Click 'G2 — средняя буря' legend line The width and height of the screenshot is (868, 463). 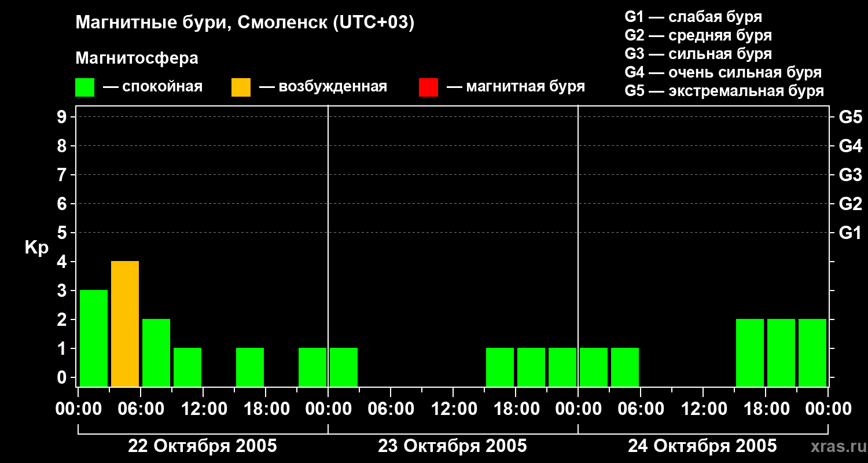click(698, 35)
